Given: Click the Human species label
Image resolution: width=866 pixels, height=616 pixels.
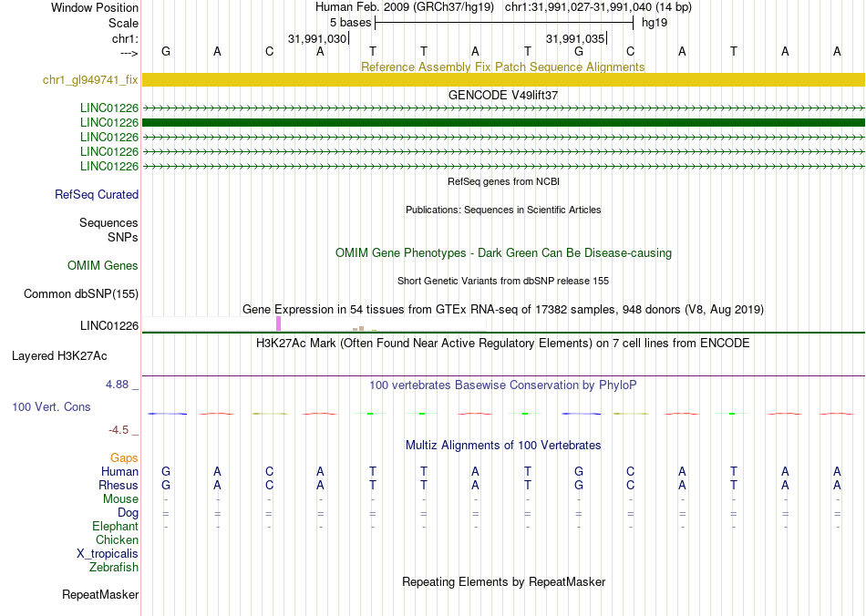Looking at the screenshot, I should 119,471.
